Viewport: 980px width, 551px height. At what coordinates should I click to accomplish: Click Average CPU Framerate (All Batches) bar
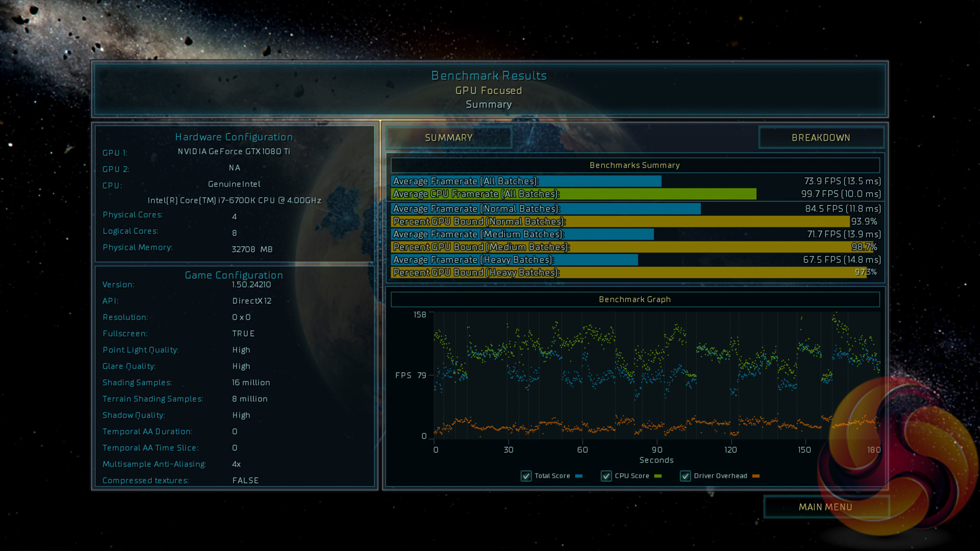573,194
